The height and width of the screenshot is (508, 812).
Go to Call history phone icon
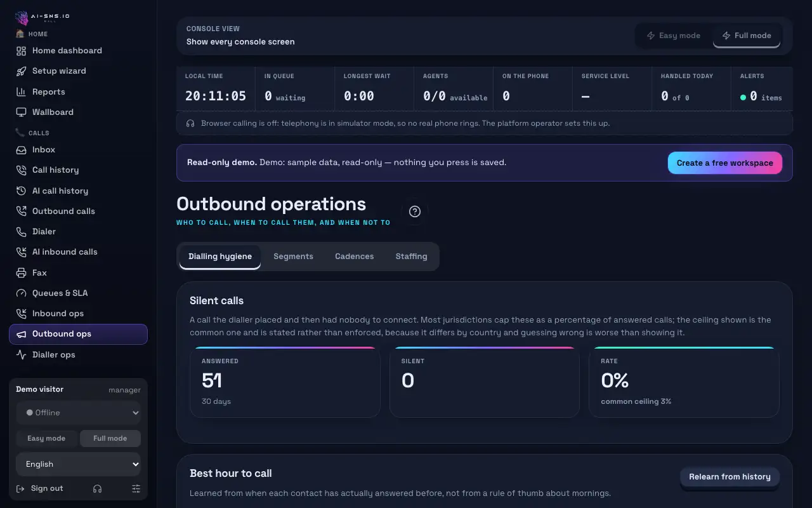(21, 170)
